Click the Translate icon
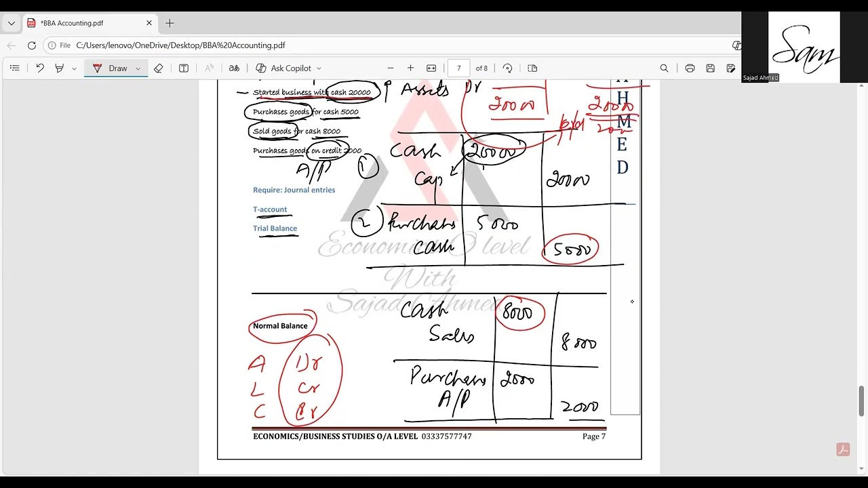The height and width of the screenshot is (488, 868). click(234, 68)
